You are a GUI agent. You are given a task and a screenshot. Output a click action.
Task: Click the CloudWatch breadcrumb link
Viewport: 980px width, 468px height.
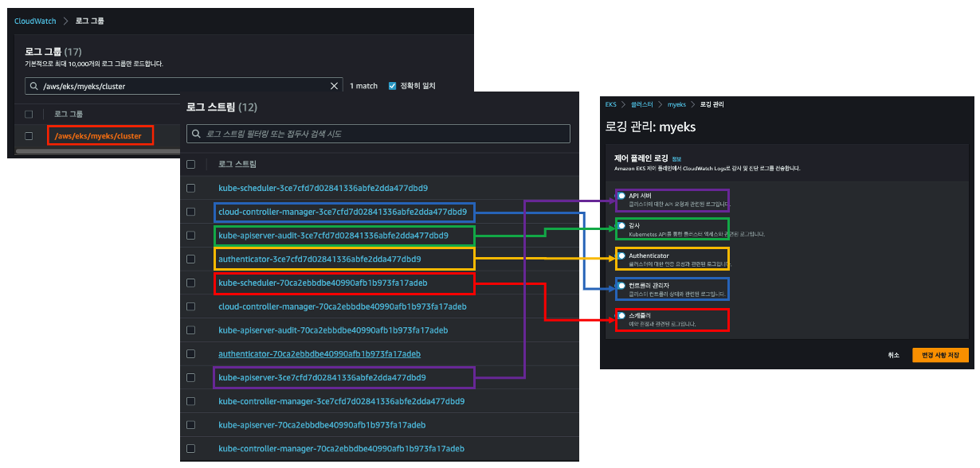point(35,21)
